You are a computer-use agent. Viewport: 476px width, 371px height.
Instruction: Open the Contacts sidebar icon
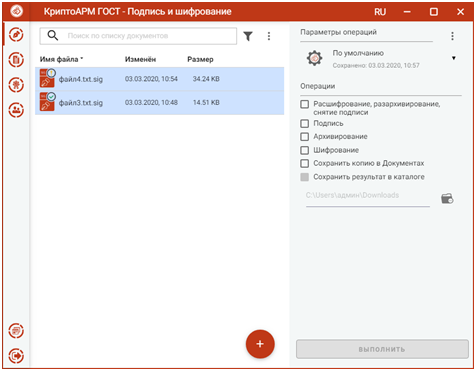16,110
